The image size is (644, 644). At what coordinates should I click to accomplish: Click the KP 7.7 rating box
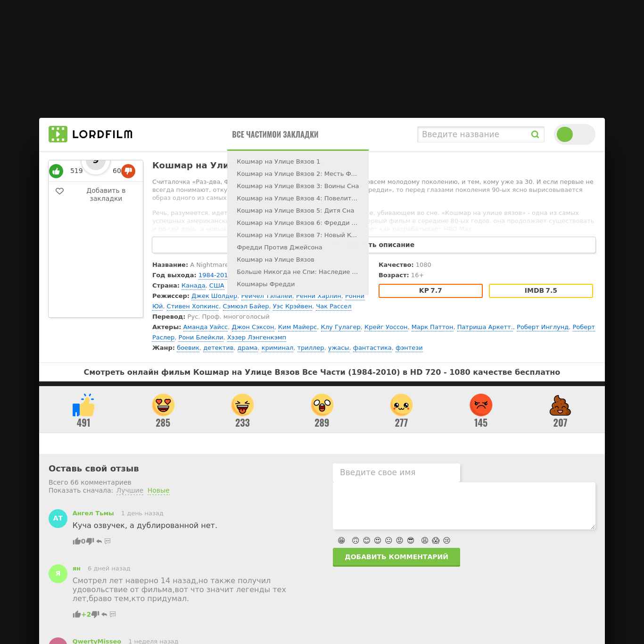430,290
